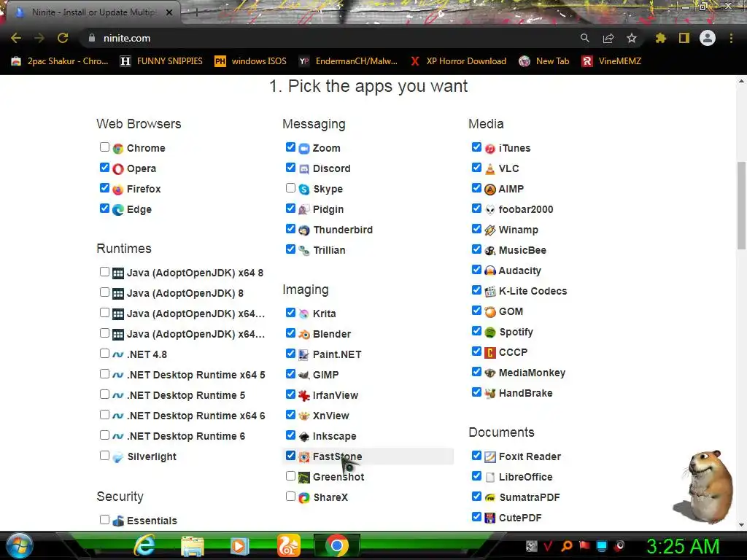The width and height of the screenshot is (747, 560).
Task: Reload the ninite.com page
Action: tap(63, 38)
